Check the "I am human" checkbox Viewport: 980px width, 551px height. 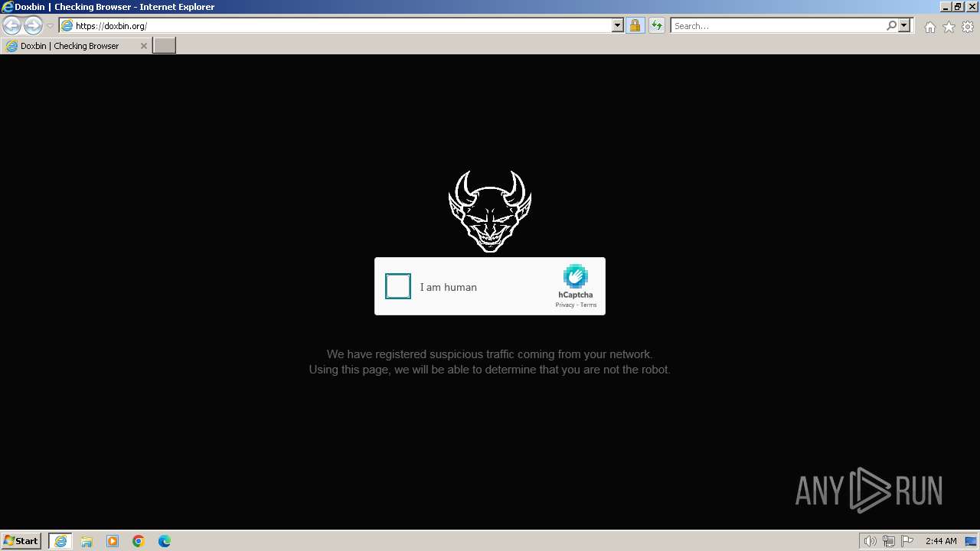pos(398,286)
